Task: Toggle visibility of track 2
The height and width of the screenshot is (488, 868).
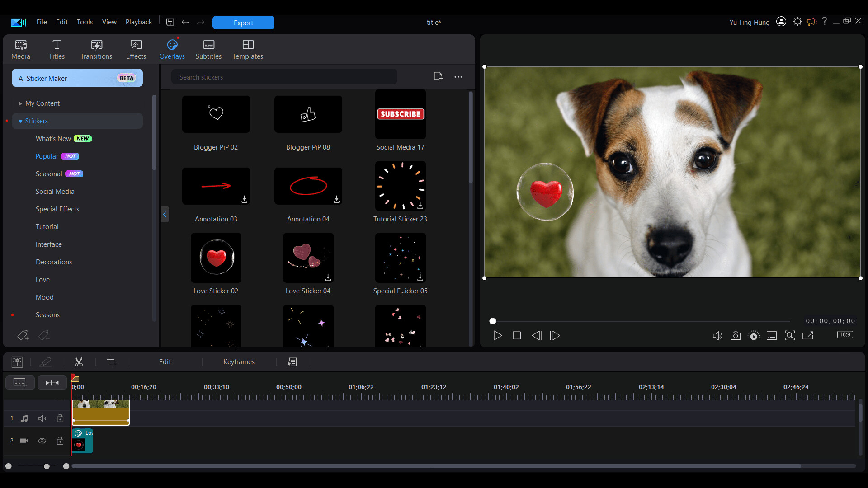Action: pos(42,441)
